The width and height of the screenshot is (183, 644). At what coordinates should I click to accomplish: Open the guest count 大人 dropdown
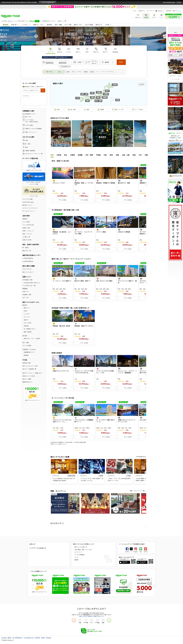click(x=92, y=62)
